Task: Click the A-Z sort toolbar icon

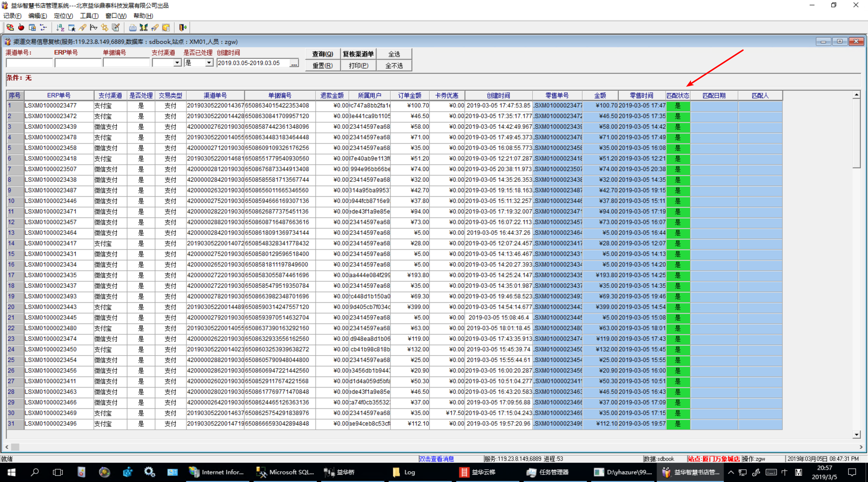Action: tap(60, 28)
